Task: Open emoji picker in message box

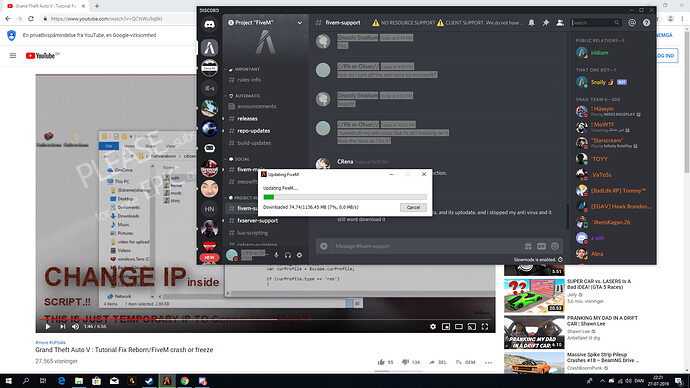Action: pos(555,246)
